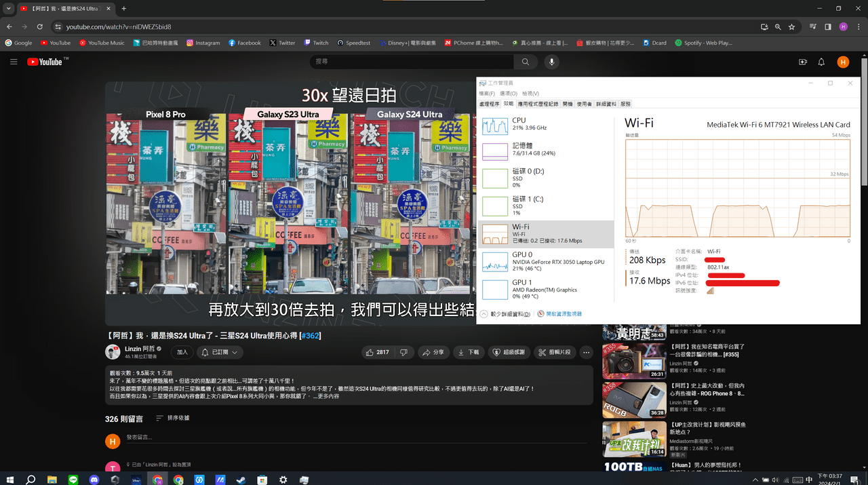Open the Chrome profile avatar in the toolbar

click(x=843, y=26)
